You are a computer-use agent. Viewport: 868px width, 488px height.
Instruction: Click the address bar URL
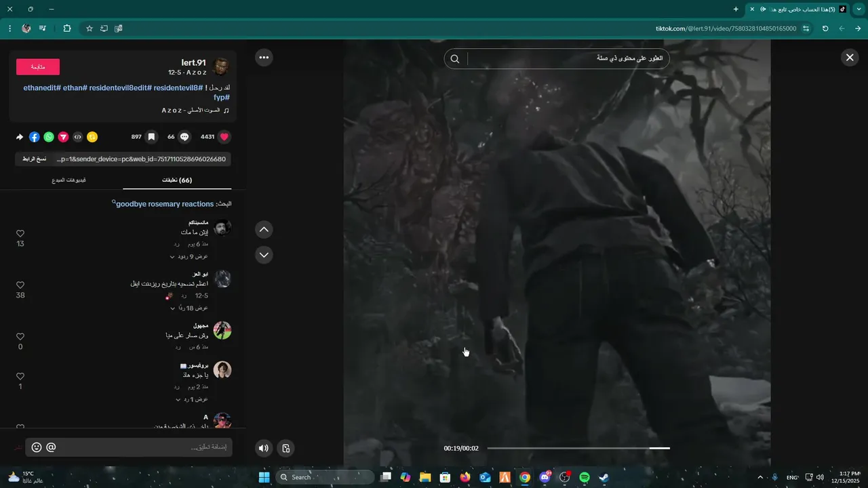pyautogui.click(x=726, y=28)
